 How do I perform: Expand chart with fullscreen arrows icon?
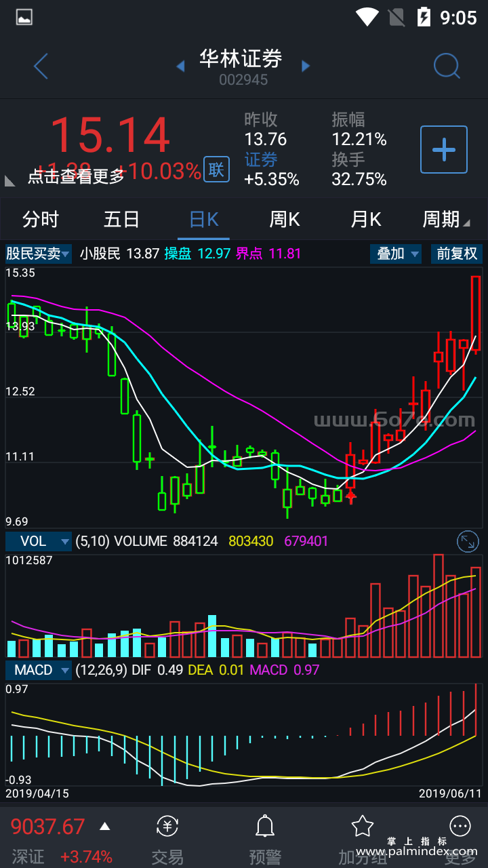tap(468, 541)
